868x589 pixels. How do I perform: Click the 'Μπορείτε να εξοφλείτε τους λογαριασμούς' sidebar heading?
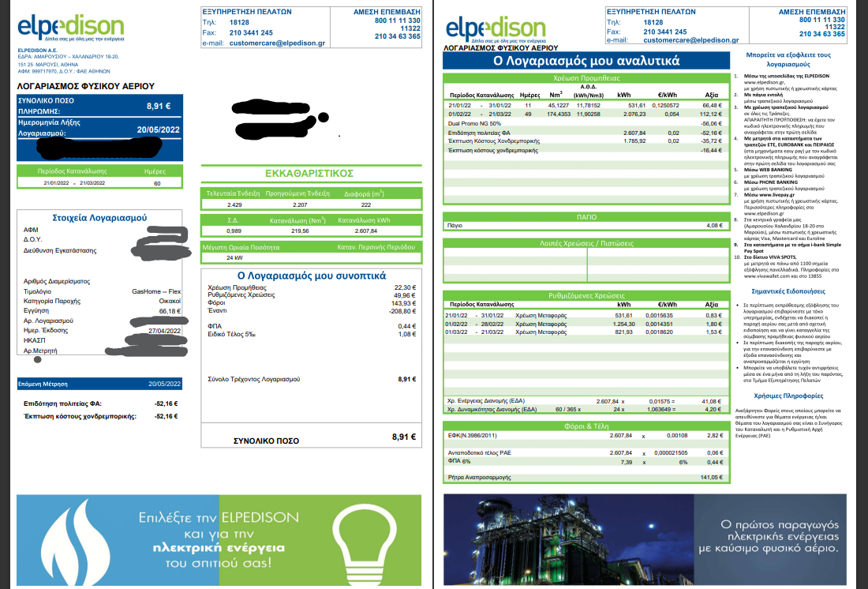(788, 60)
